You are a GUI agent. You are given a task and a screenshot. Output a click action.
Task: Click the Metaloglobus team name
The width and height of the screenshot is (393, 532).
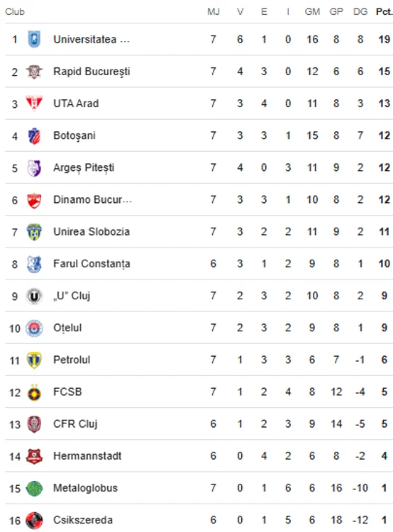pyautogui.click(x=86, y=488)
